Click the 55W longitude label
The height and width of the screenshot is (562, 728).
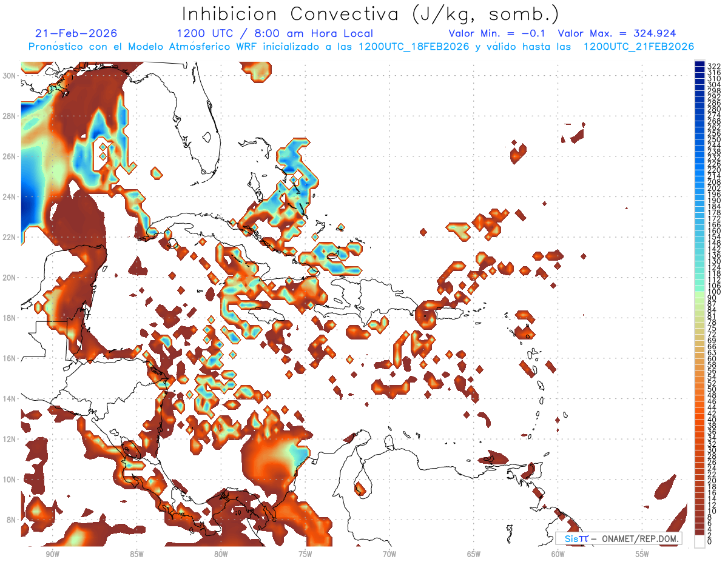click(x=642, y=554)
